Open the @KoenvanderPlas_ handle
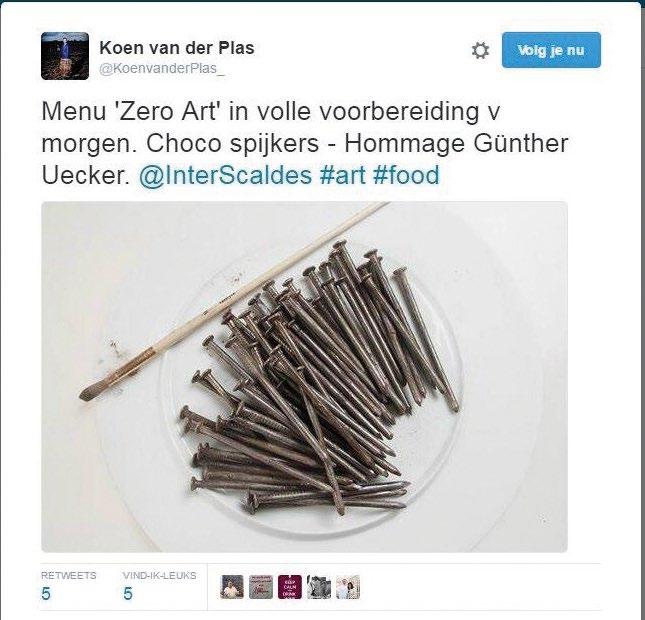The width and height of the screenshot is (645, 620). point(162,68)
